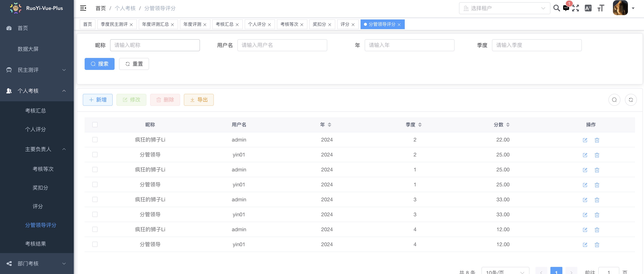Edit the admin quarter 1 row
This screenshot has width=644, height=274.
tap(585, 170)
